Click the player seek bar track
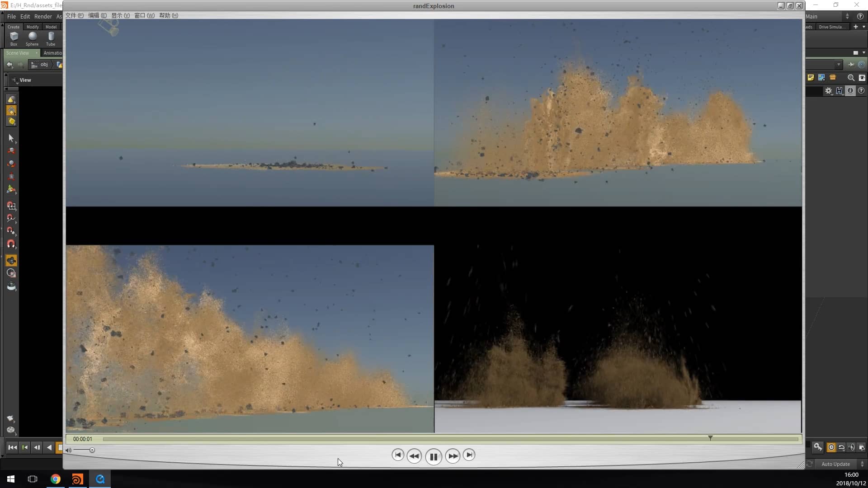 [450, 439]
